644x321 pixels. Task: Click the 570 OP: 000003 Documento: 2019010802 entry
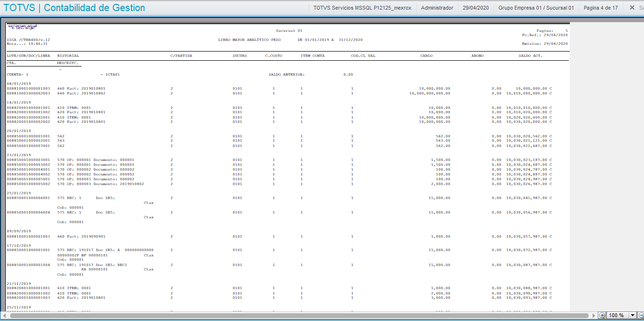(x=100, y=184)
